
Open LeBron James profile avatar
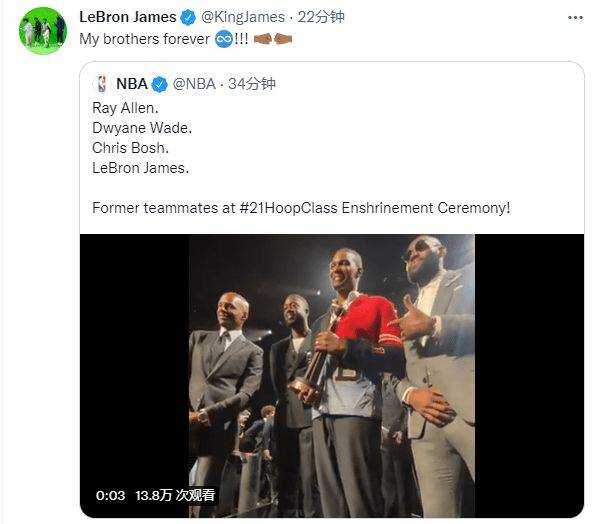(43, 31)
